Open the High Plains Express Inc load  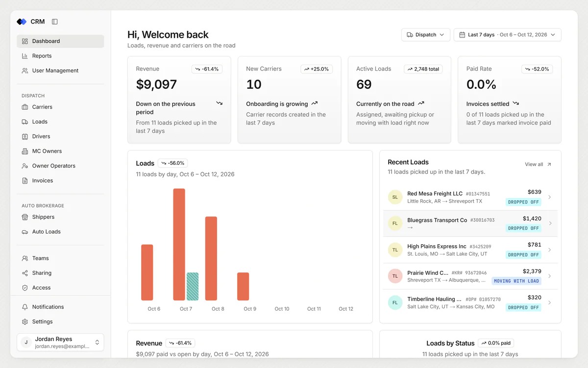(470, 250)
